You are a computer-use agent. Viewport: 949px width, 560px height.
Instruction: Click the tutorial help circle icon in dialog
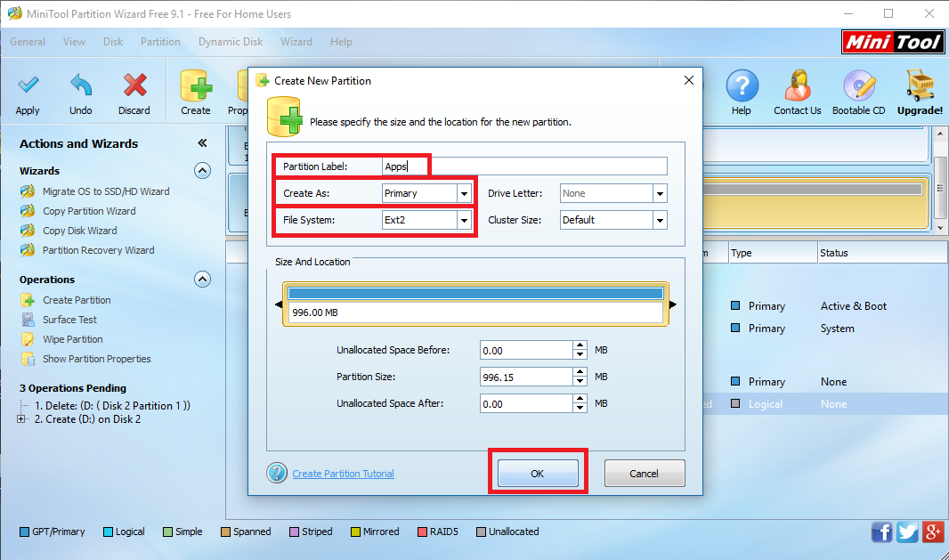pyautogui.click(x=277, y=473)
